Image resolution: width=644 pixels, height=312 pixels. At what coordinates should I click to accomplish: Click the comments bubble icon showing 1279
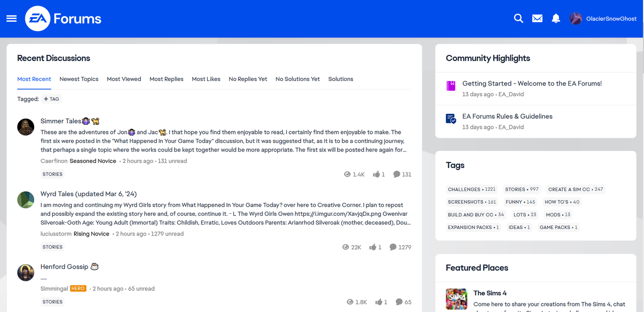pyautogui.click(x=393, y=247)
